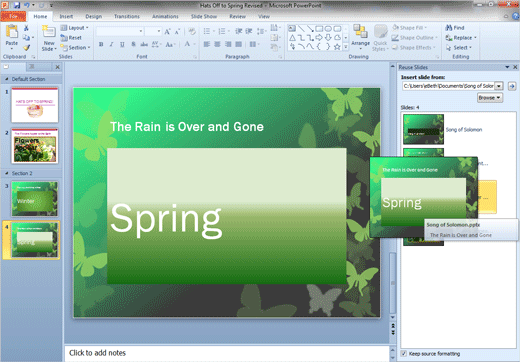Open the Browse dropdown button
Image resolution: width=520 pixels, height=362 pixels.
490,98
